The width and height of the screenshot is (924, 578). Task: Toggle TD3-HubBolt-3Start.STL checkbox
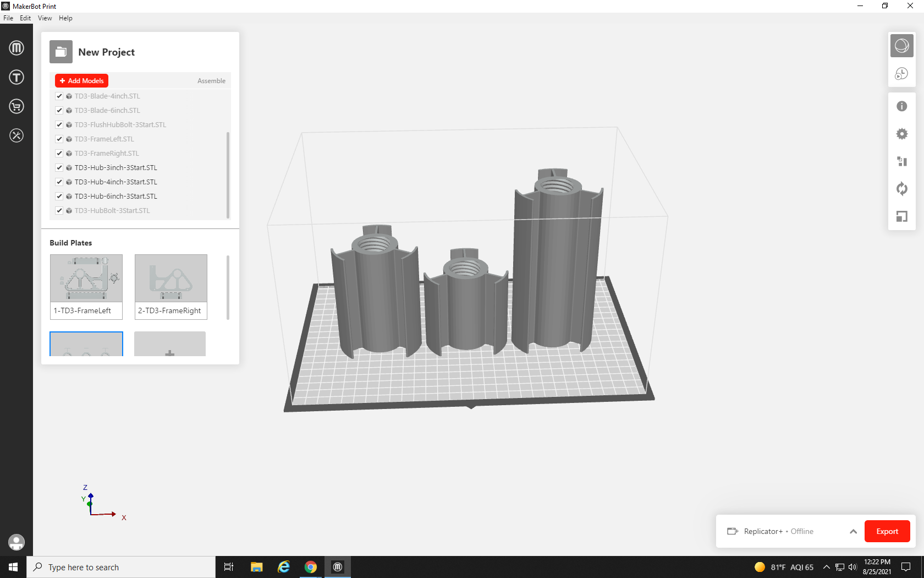pos(59,210)
